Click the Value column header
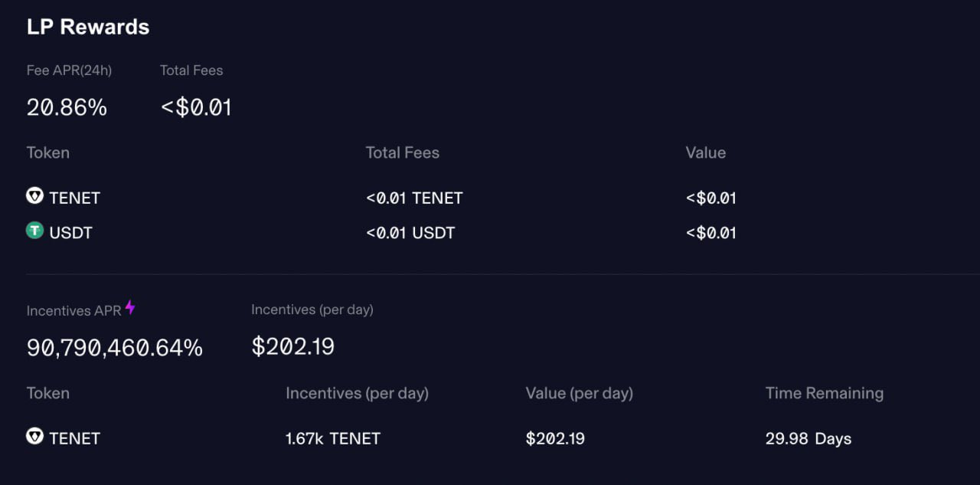Viewport: 980px width, 485px height. tap(706, 152)
